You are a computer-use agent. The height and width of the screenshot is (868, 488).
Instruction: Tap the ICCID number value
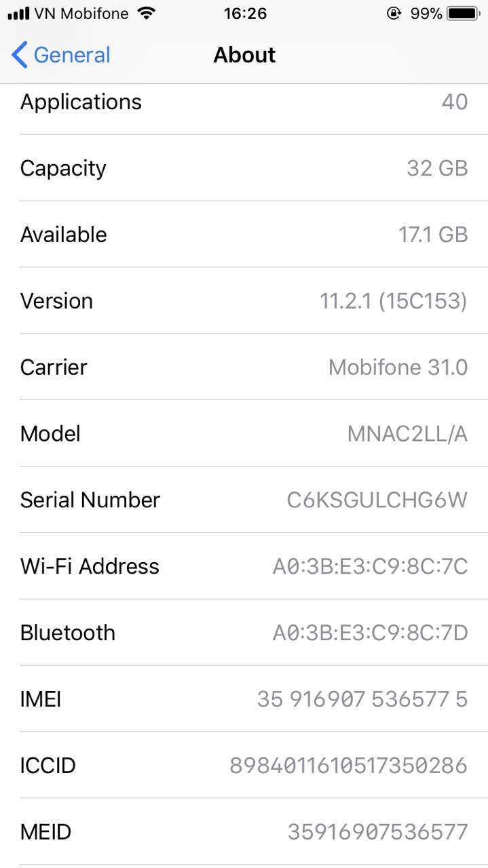tap(348, 766)
